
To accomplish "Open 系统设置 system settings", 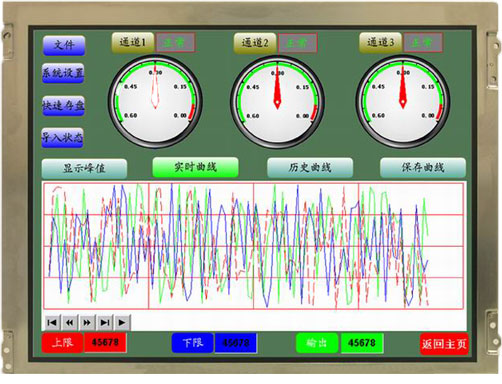I will point(63,73).
